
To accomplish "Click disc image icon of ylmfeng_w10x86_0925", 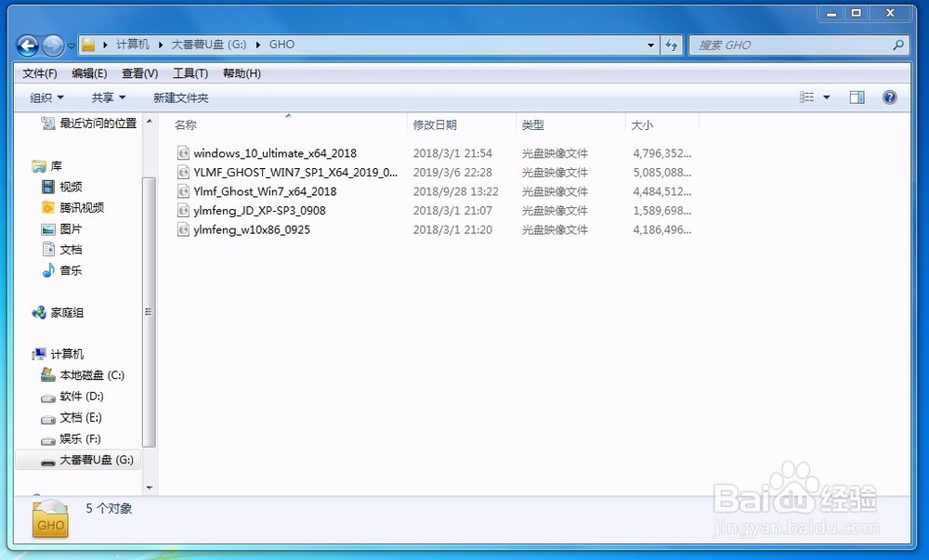I will (x=183, y=229).
